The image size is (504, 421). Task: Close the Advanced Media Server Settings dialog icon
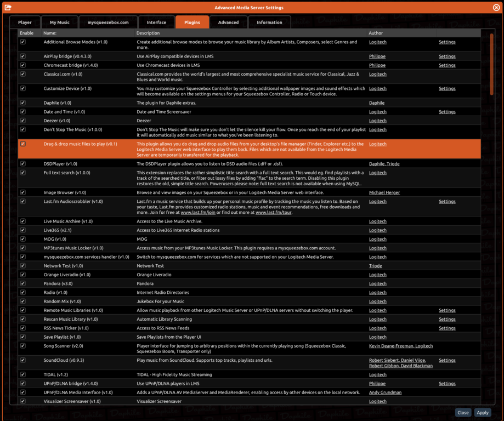point(496,7)
